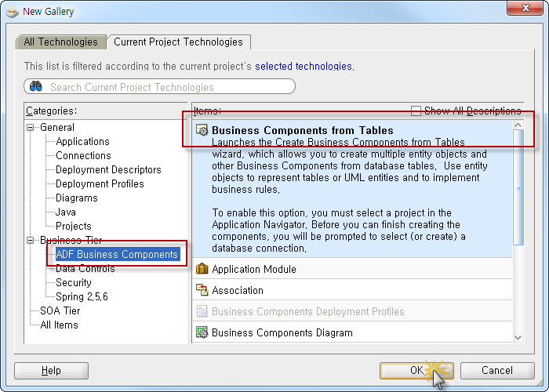Select the Spring 2.5.6 category
Image resolution: width=549 pixels, height=392 pixels.
[x=82, y=296]
